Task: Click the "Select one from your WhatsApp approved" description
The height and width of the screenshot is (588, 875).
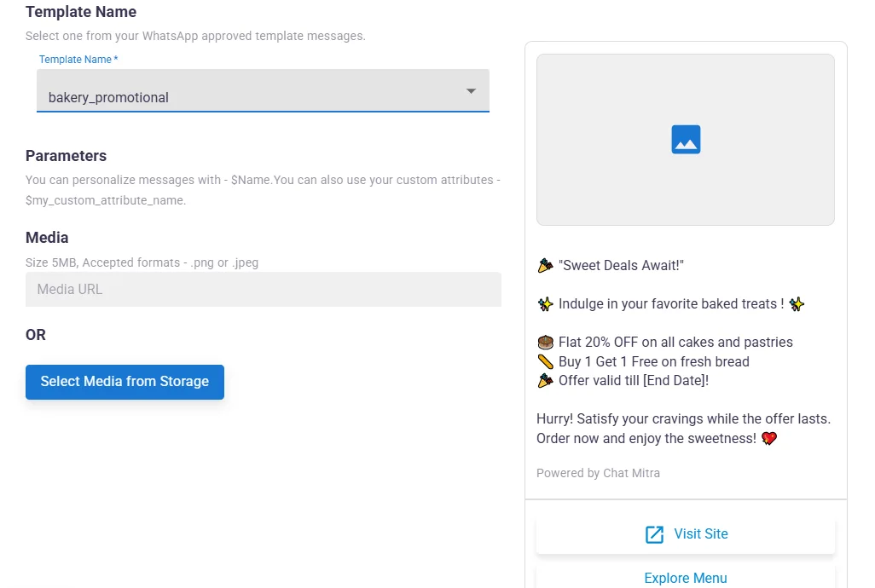Action: [x=195, y=37]
